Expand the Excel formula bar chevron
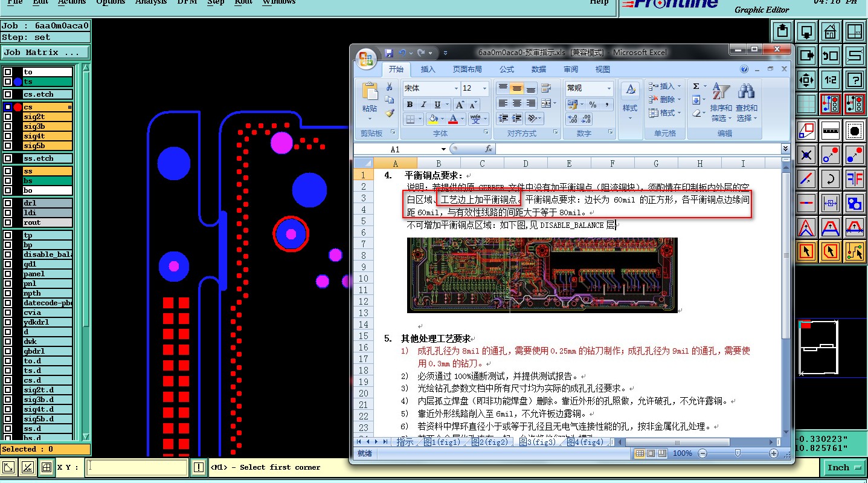The height and width of the screenshot is (483, 868). click(785, 148)
